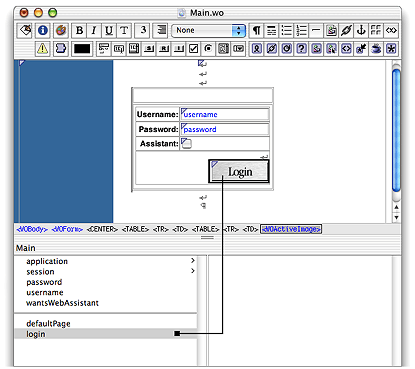
Task: Click the insert checkbox toolbar icon
Action: (x=193, y=49)
